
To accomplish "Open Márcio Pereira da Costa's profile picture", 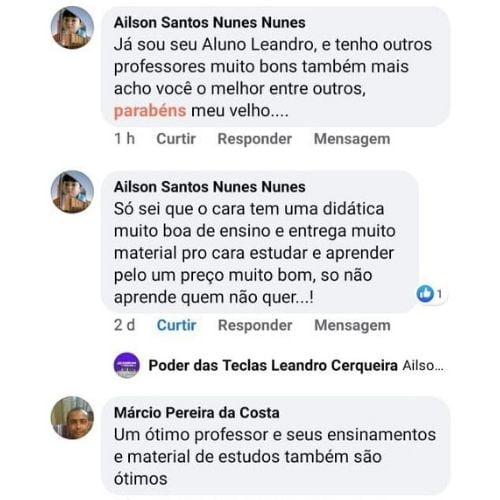I will pos(72,418).
